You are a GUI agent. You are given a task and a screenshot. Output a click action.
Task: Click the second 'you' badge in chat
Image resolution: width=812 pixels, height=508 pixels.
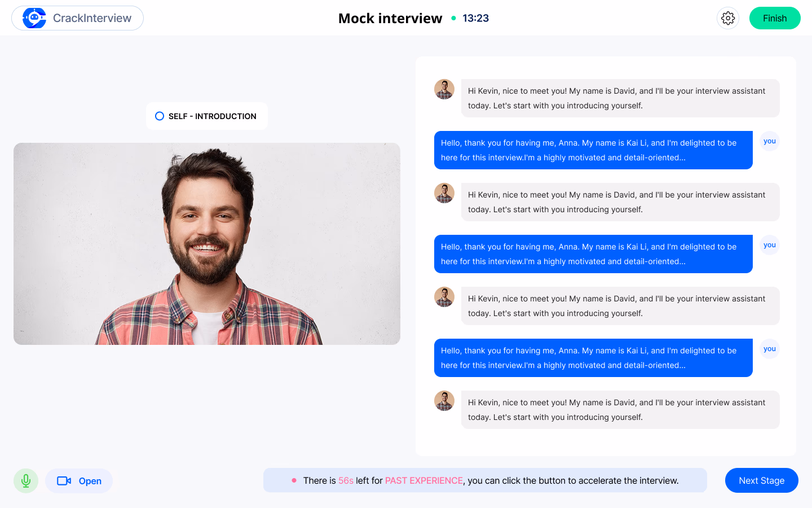coord(769,245)
